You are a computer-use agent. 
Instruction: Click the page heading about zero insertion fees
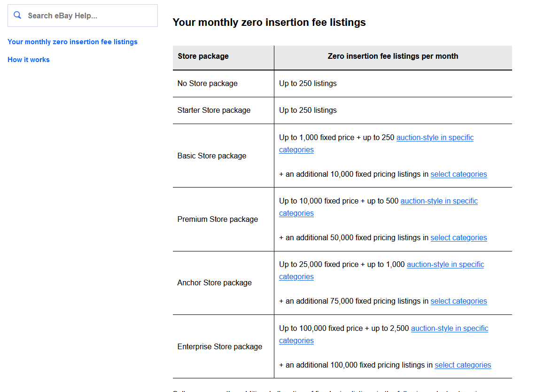click(x=269, y=22)
